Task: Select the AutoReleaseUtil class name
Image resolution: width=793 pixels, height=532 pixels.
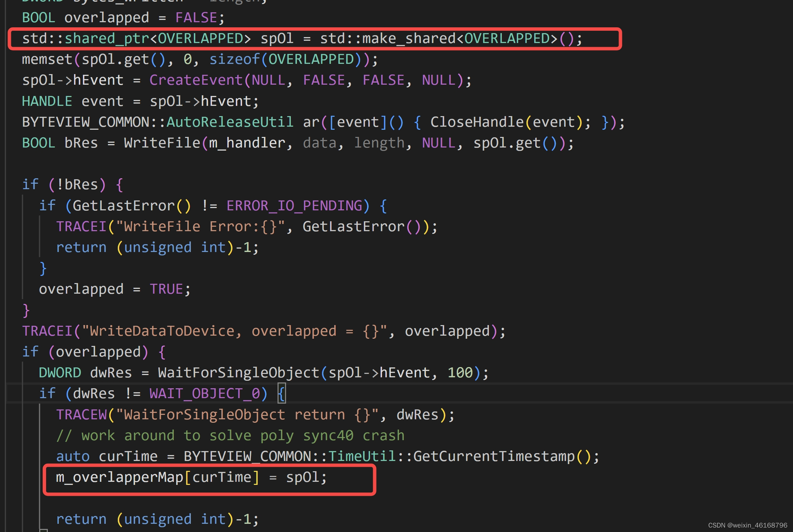Action: (230, 122)
